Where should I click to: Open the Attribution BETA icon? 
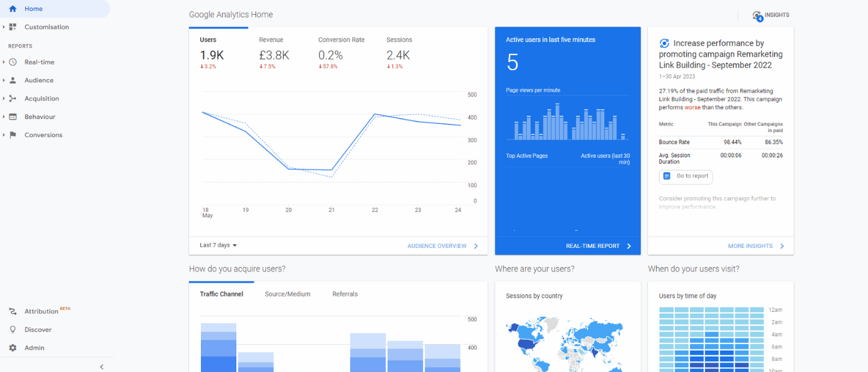pyautogui.click(x=12, y=311)
